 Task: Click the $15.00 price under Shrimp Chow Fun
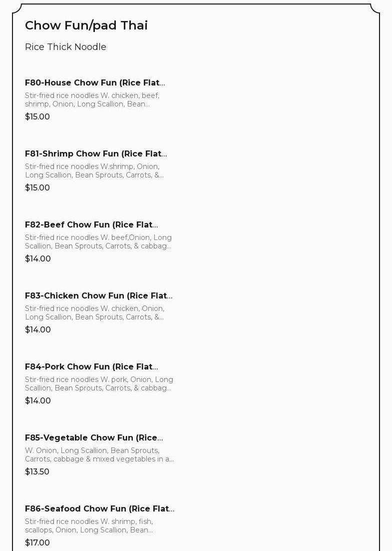click(37, 188)
